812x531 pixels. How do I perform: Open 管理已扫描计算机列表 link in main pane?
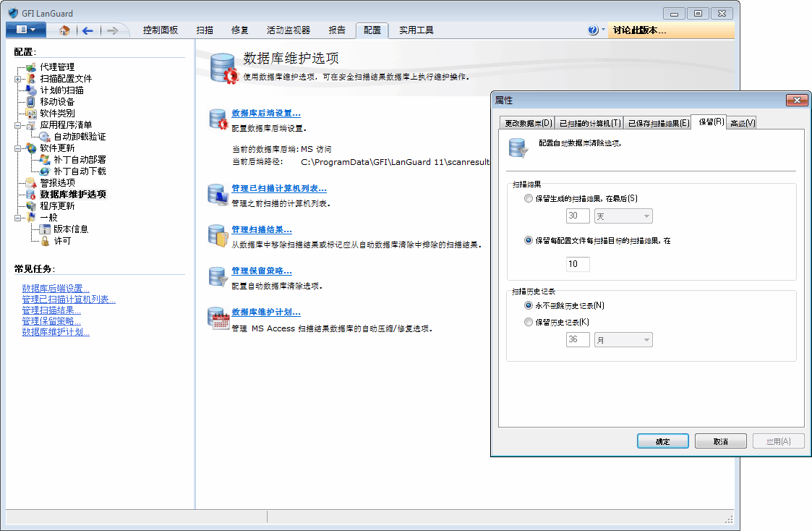pyautogui.click(x=278, y=189)
